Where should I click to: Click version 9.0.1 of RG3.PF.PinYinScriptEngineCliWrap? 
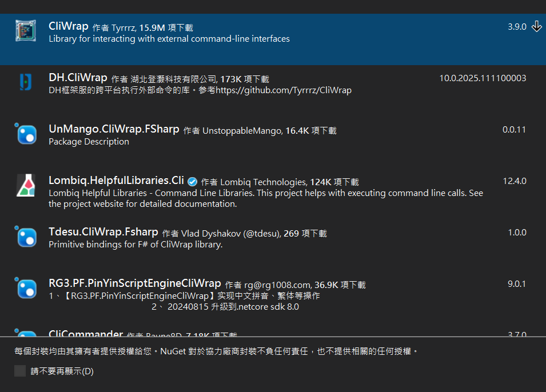(x=517, y=284)
